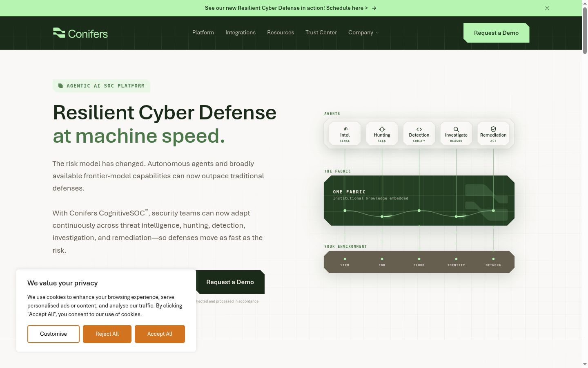Click the SIEM environment node

tap(345, 262)
